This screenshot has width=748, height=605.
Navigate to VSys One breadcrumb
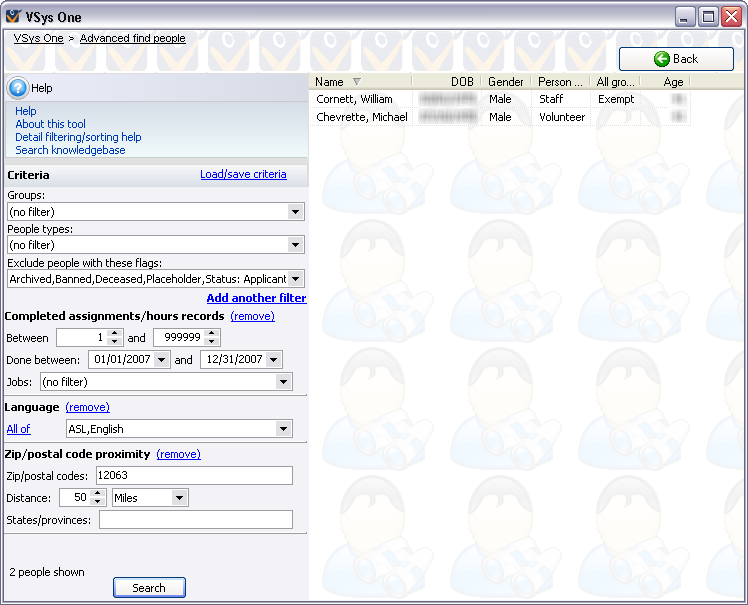[x=38, y=38]
